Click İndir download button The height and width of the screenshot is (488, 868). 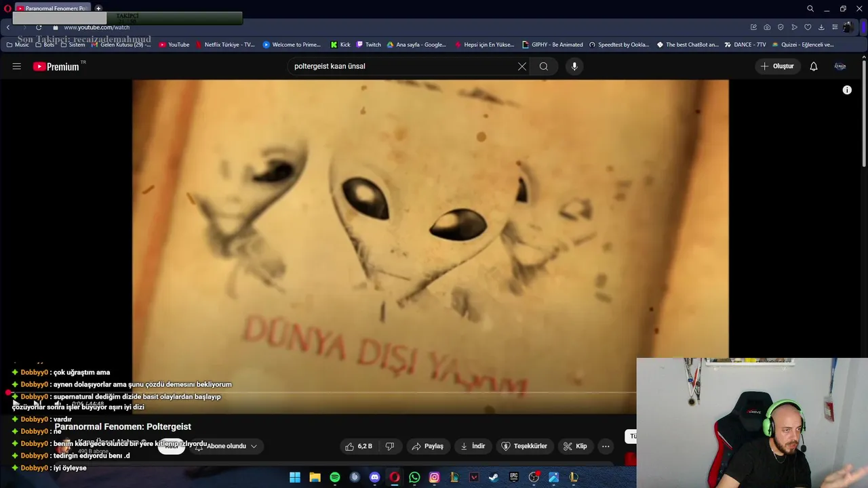pyautogui.click(x=473, y=446)
